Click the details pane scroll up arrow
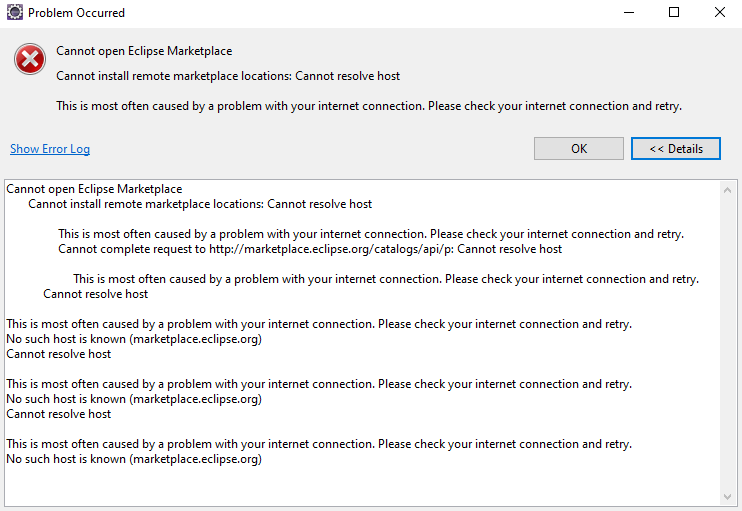This screenshot has height=511, width=742. pos(727,189)
